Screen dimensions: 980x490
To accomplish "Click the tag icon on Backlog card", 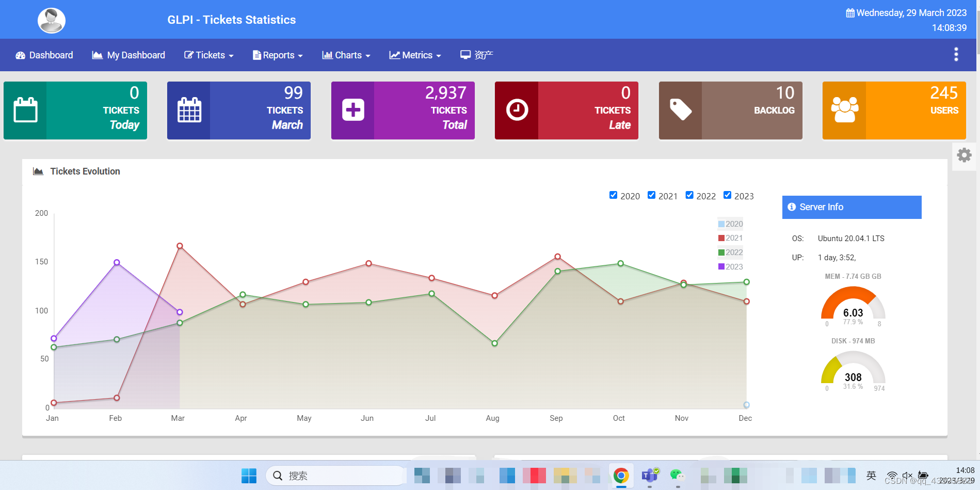I will tap(681, 109).
